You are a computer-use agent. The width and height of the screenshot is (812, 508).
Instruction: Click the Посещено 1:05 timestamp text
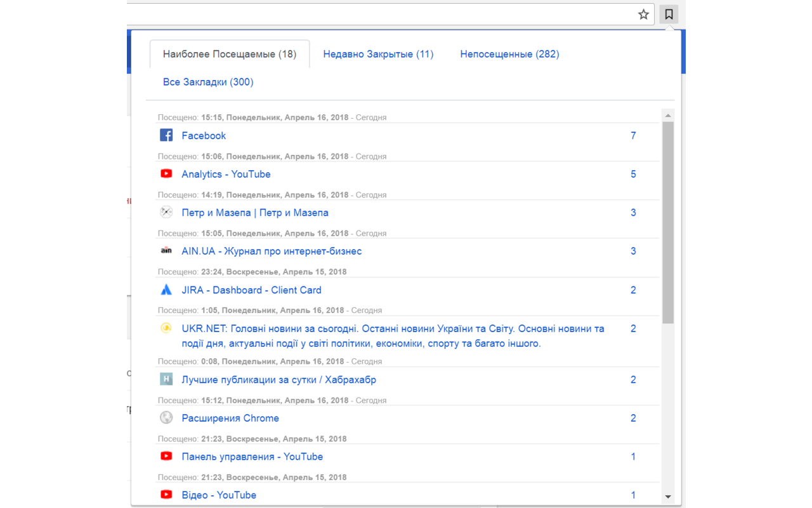click(x=270, y=311)
